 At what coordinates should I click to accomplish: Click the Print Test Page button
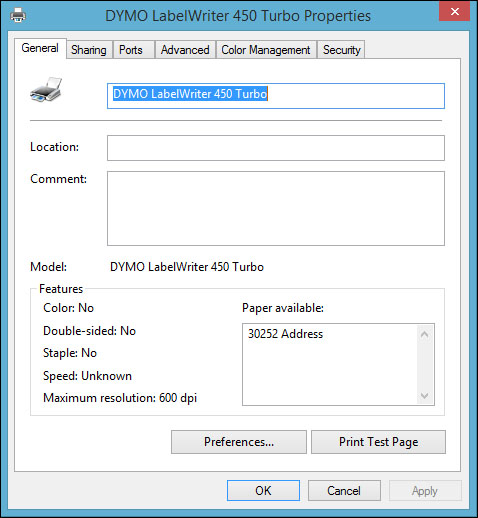[x=378, y=442]
